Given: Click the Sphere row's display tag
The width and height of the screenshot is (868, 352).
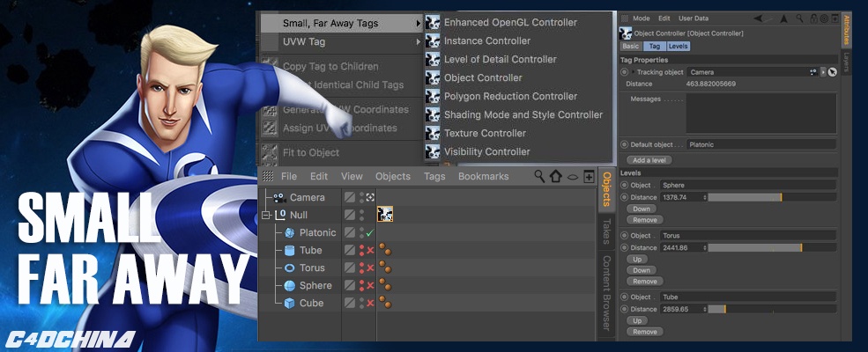Looking at the screenshot, I should point(385,286).
